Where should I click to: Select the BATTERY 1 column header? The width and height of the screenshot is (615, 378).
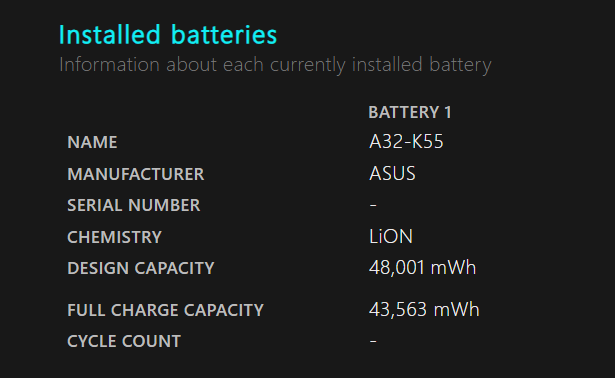(x=410, y=113)
